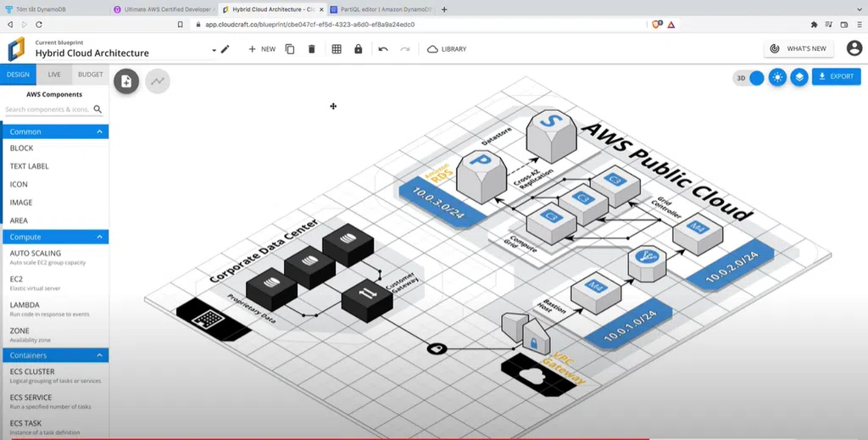868x440 pixels.
Task: Click the WHAT'S NEW button
Action: tap(798, 48)
